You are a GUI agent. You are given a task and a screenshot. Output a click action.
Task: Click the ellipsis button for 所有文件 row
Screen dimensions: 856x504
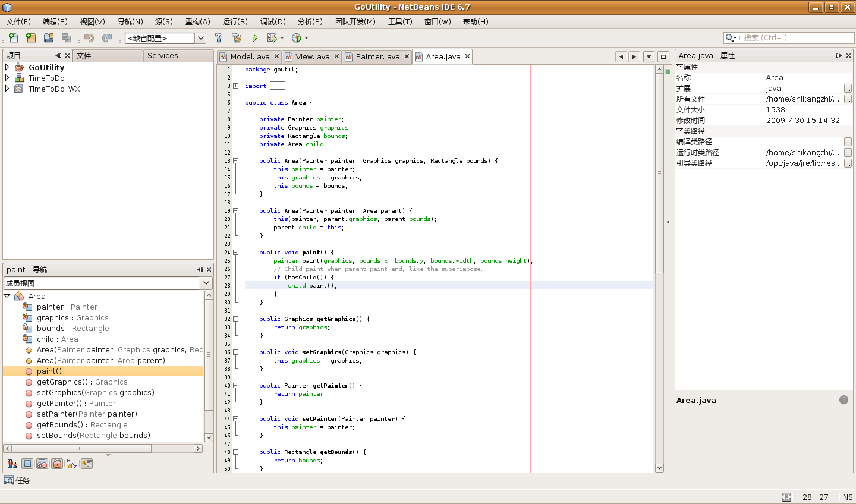(x=848, y=99)
